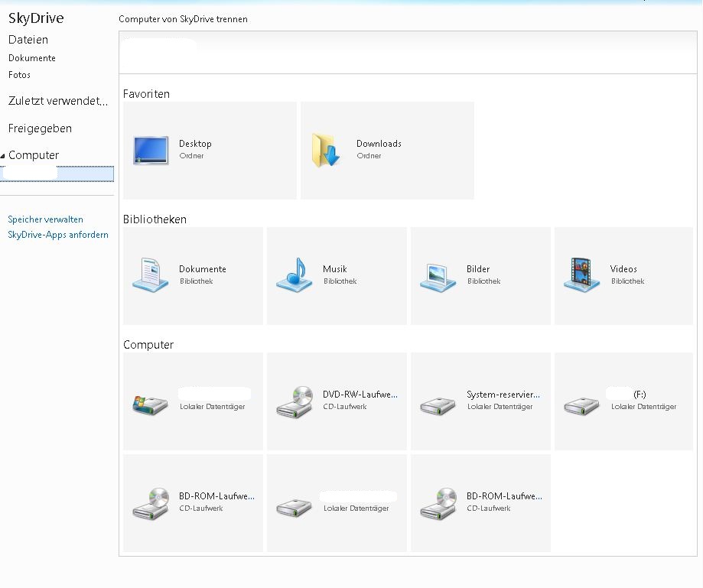Click the Windows system drive icon

coord(150,405)
